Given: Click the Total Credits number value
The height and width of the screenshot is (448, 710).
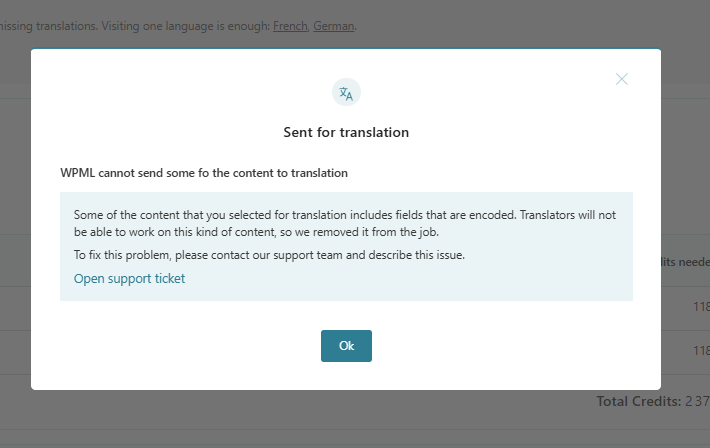Looking at the screenshot, I should click(x=697, y=401).
